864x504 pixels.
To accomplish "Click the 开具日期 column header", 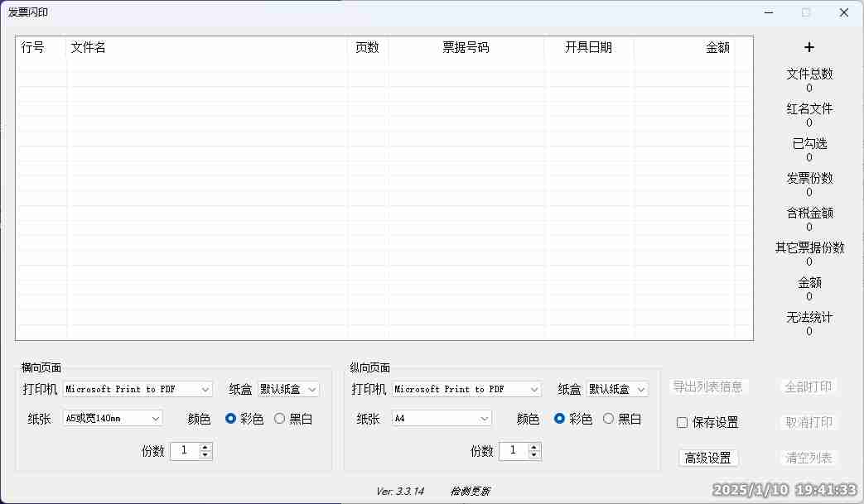I will tap(588, 48).
